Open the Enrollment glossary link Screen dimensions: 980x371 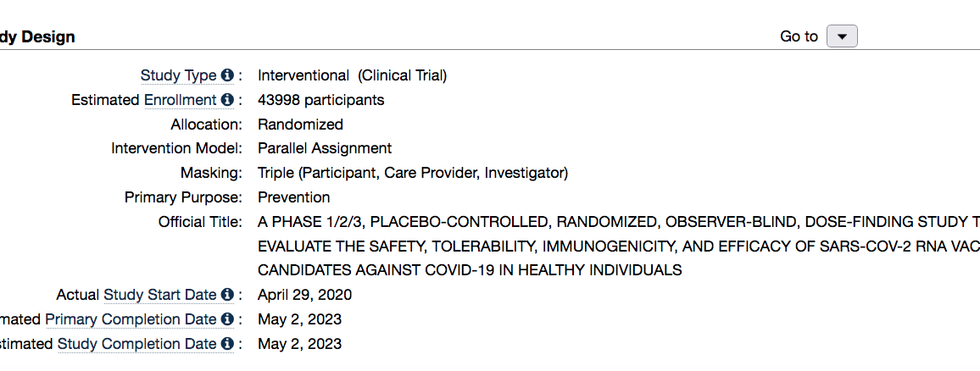(181, 100)
